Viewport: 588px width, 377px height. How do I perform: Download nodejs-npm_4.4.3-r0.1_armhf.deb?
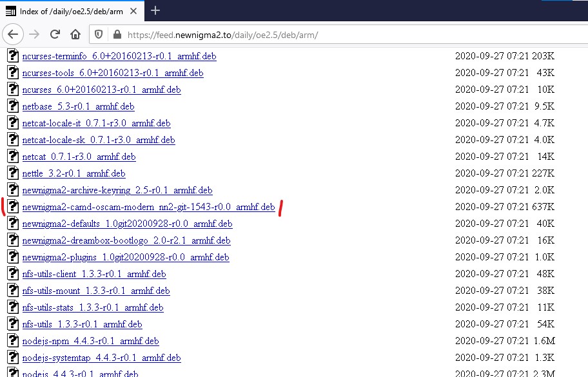[x=91, y=342]
